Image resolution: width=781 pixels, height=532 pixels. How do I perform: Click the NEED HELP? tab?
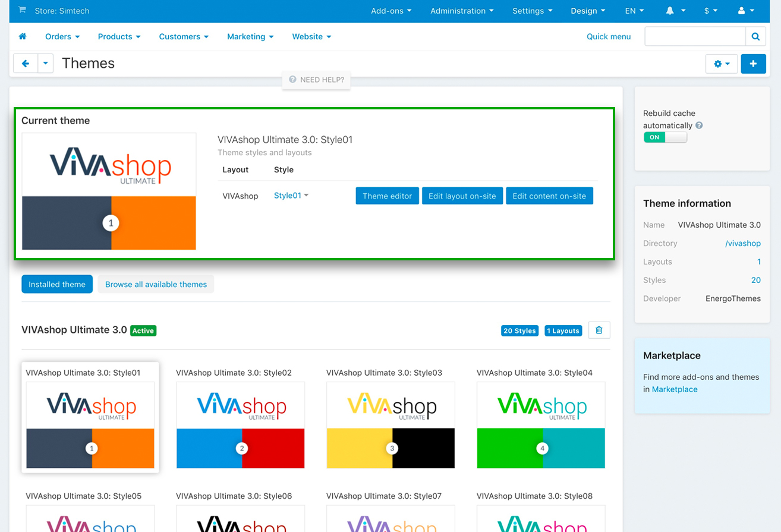point(317,80)
